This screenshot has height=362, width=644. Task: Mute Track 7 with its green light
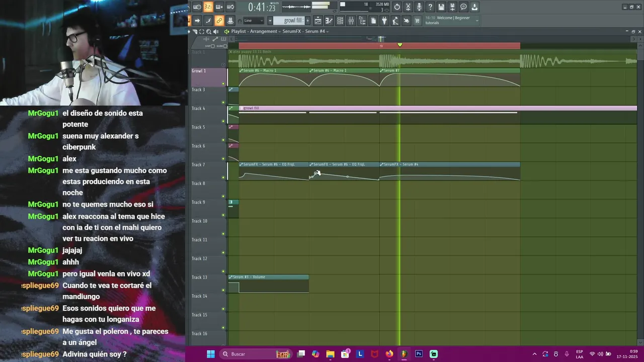click(x=223, y=177)
